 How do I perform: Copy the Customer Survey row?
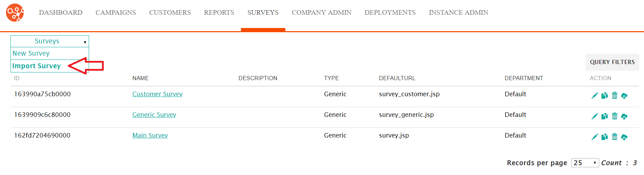605,96
